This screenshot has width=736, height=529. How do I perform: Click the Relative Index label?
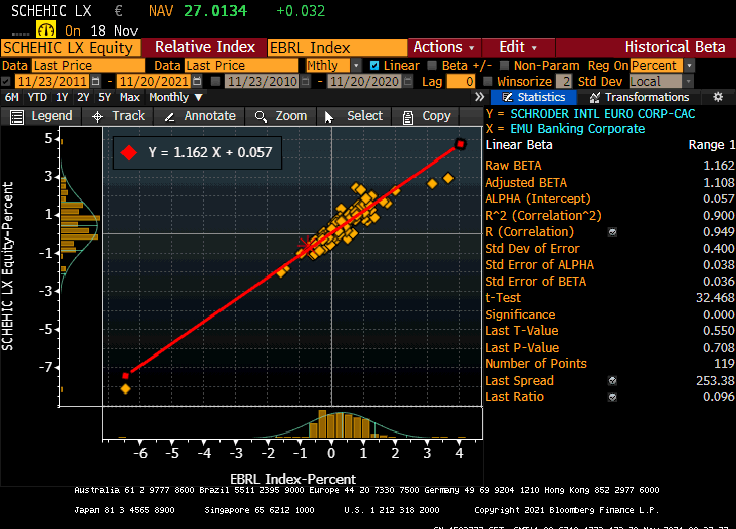[x=205, y=47]
